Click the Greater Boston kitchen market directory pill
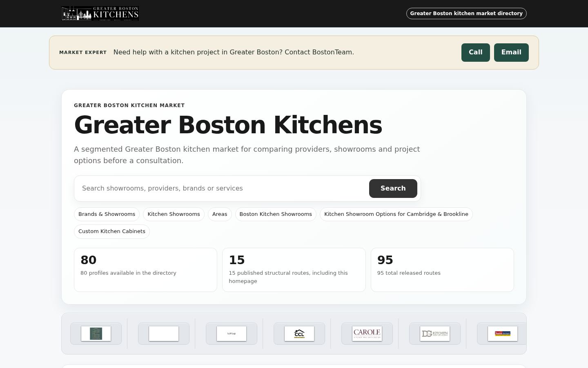This screenshot has width=588, height=368. click(466, 13)
